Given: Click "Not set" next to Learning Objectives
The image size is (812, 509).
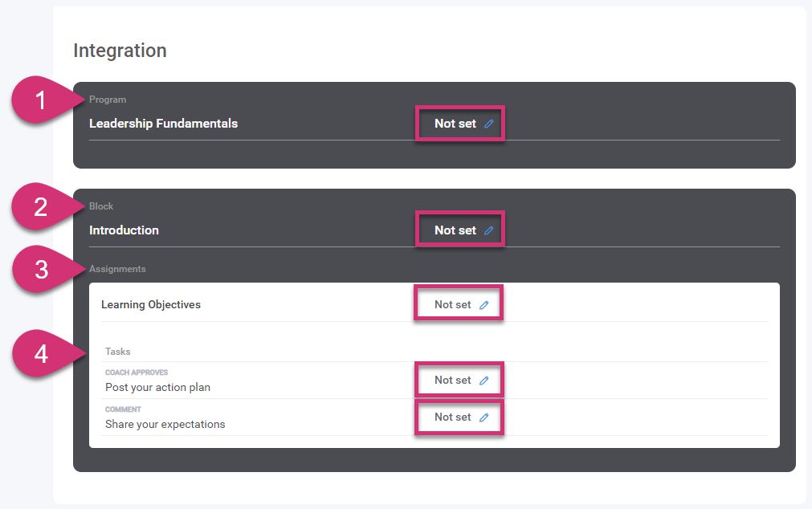Looking at the screenshot, I should (452, 305).
